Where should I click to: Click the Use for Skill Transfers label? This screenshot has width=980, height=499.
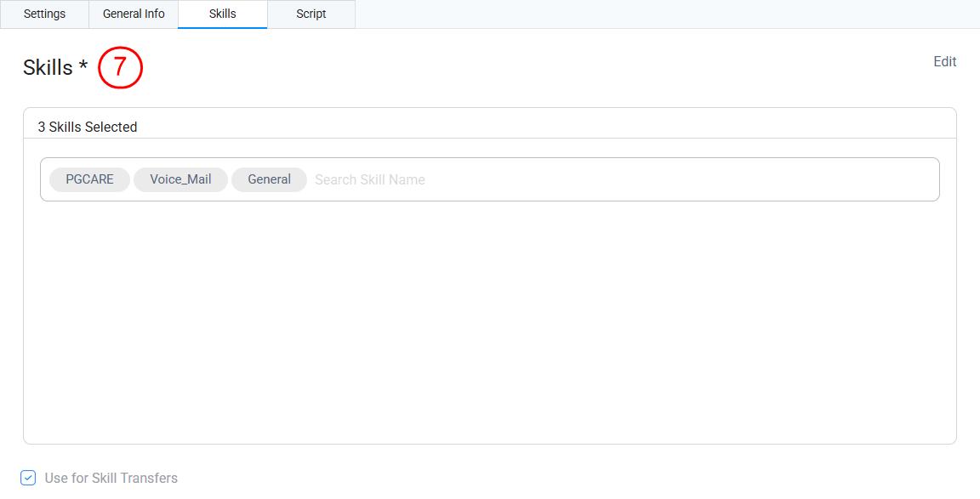tap(111, 478)
